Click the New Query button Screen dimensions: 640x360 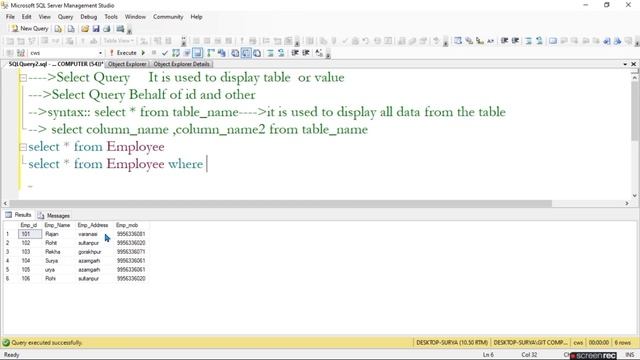click(x=29, y=29)
